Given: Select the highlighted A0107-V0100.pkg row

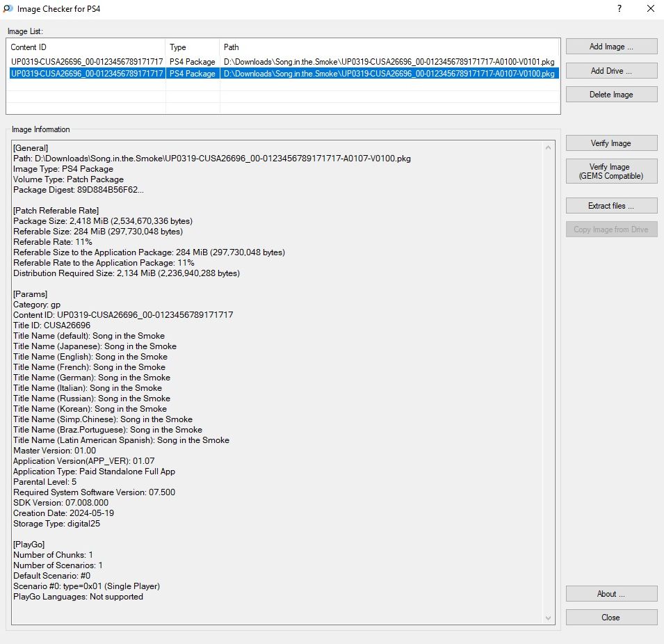Looking at the screenshot, I should click(283, 74).
